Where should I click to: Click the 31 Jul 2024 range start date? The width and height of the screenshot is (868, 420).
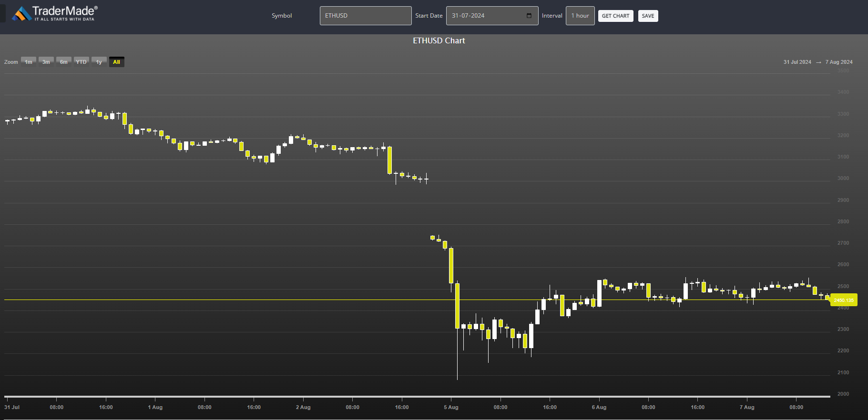point(797,62)
